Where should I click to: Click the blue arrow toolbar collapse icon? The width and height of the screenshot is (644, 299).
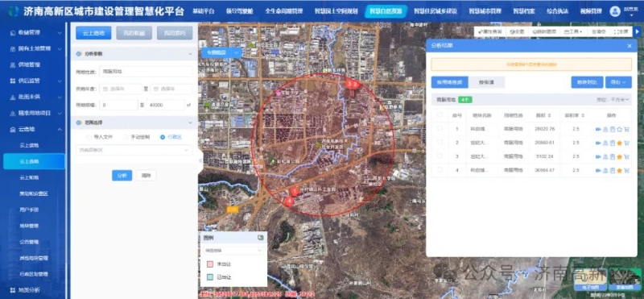point(637,31)
